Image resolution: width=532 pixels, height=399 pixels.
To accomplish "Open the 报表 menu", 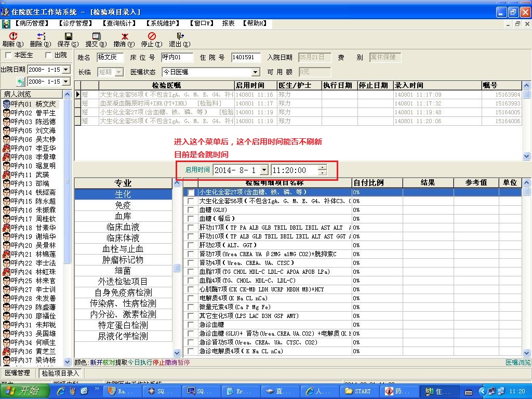I will point(229,23).
